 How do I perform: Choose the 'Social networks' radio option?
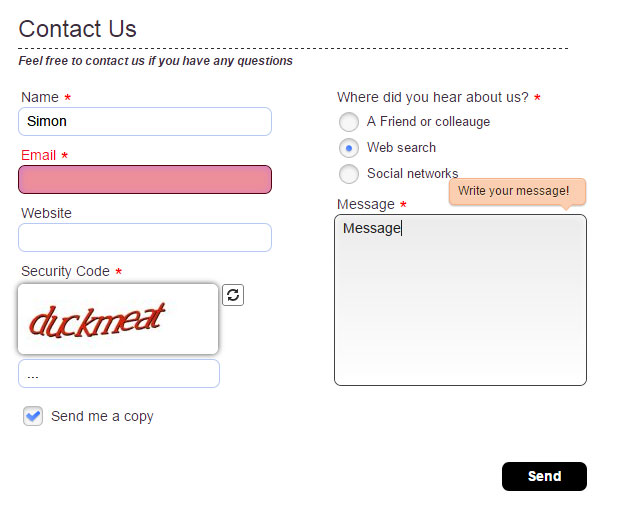[349, 174]
